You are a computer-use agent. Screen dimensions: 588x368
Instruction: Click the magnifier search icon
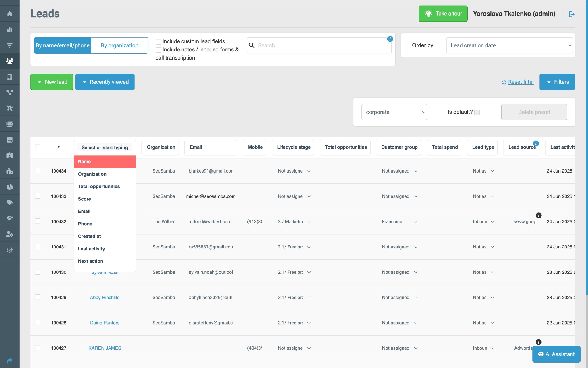point(252,45)
